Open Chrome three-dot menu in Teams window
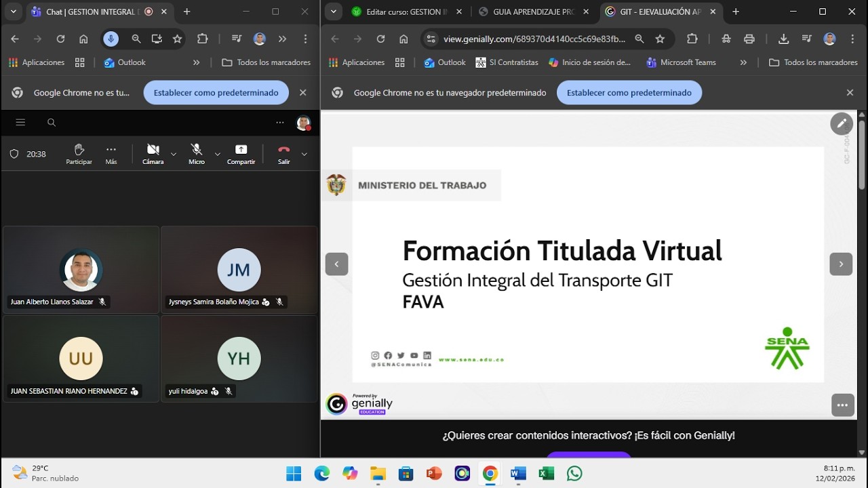Screen dimensions: 868x488 (304, 39)
